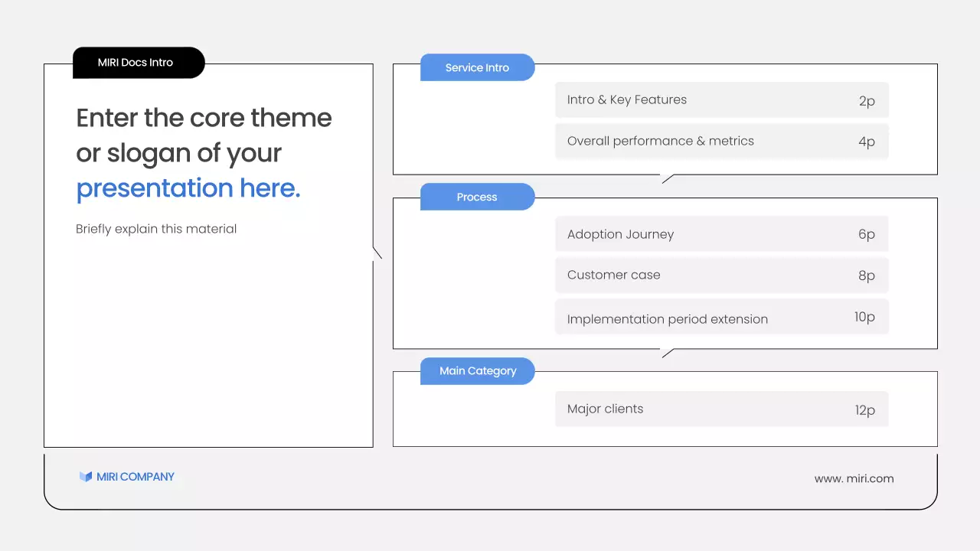Click the MIRI COMPANY footer text
Screen dimensions: 980x551
coord(136,477)
